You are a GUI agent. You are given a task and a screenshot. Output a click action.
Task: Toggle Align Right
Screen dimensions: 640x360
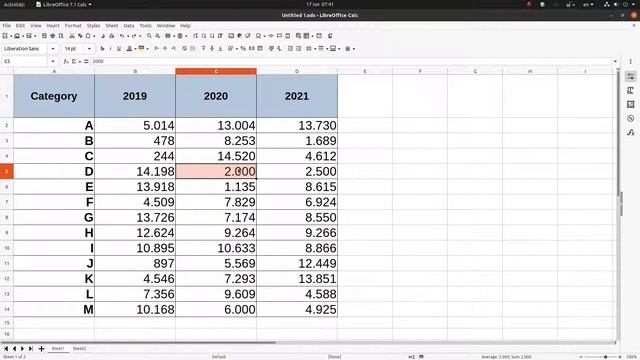[173, 49]
